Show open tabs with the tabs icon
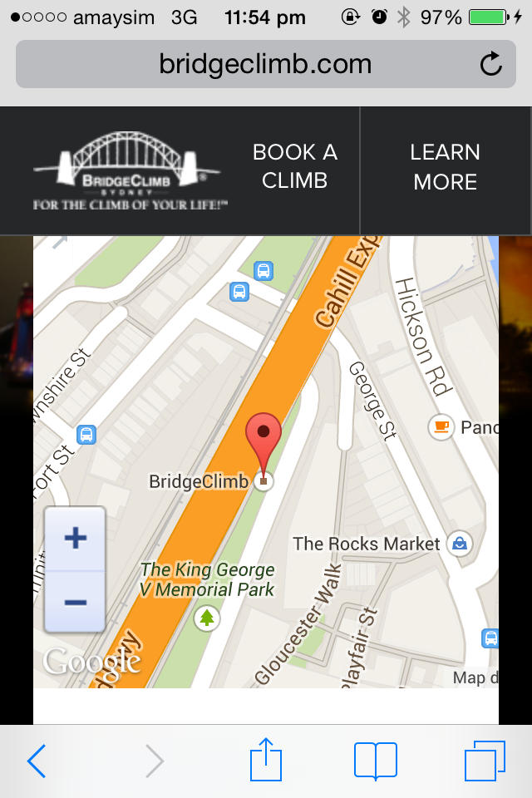 pos(485,761)
